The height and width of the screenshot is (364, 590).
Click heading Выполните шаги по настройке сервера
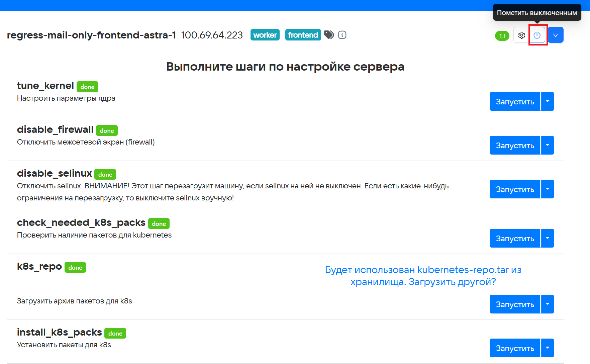pyautogui.click(x=285, y=67)
